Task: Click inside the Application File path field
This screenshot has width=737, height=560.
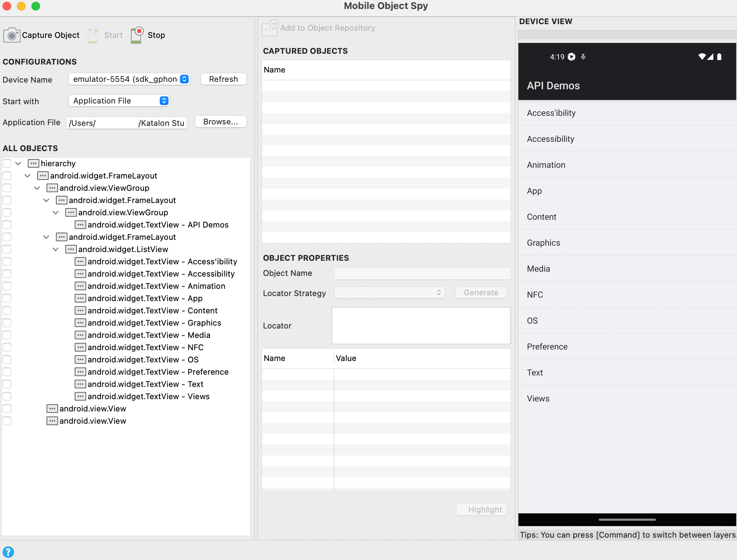Action: 126,123
